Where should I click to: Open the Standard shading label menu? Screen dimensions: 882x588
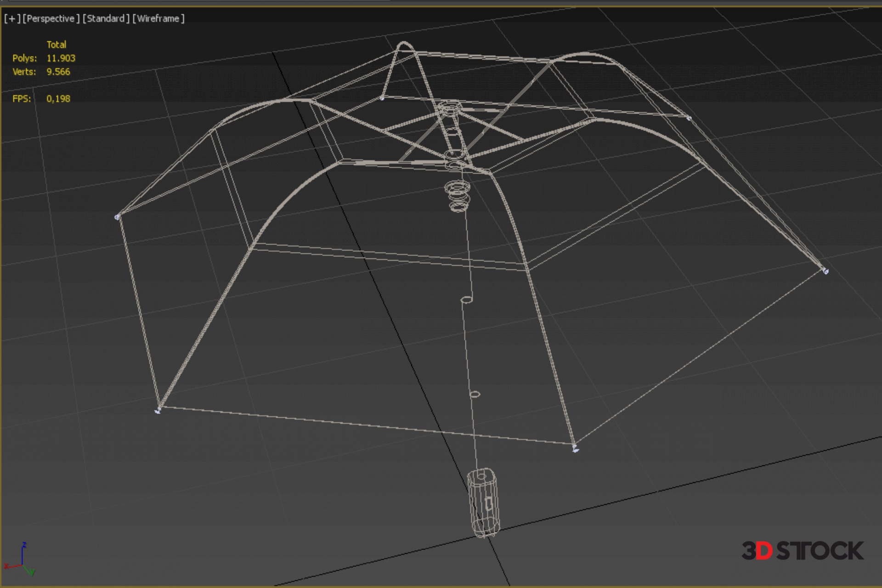coord(106,18)
